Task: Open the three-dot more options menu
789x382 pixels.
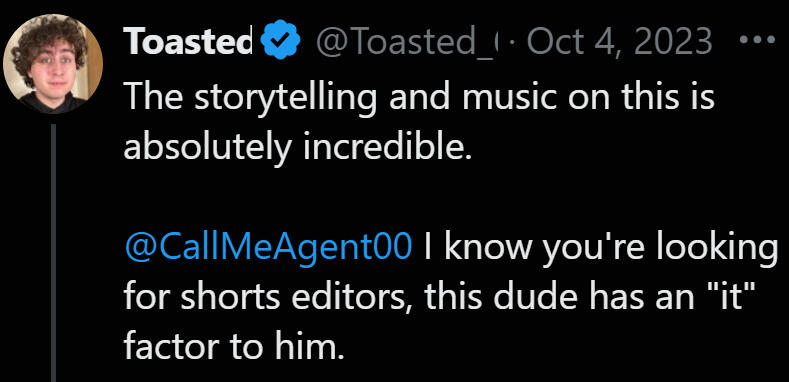Action: 757,41
